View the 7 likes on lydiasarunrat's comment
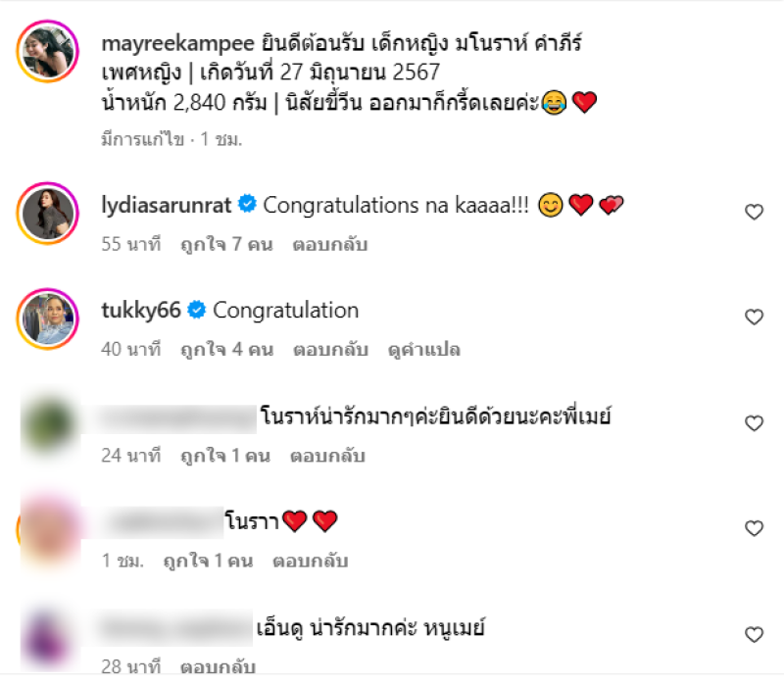This screenshot has width=784, height=686. coord(227,244)
